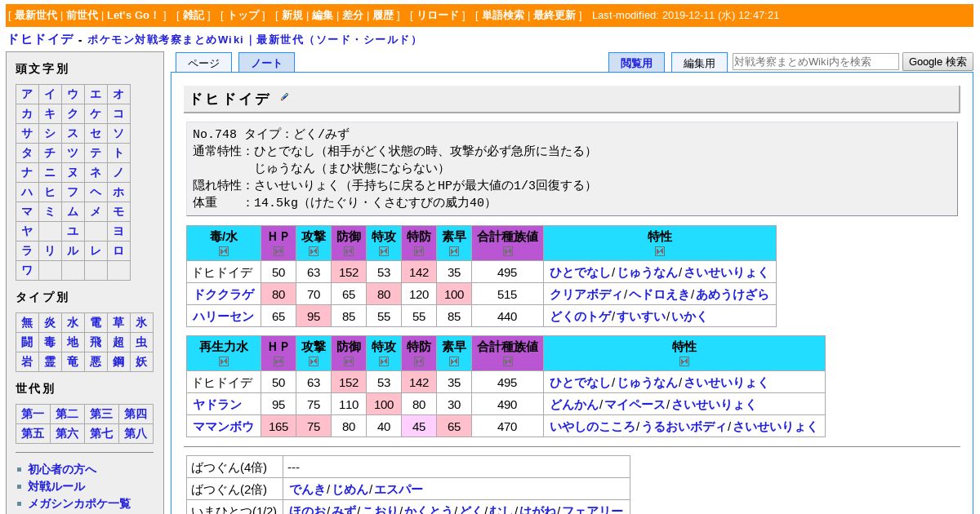Click ドククラゲ total value 515 cell
The image size is (980, 514).
point(507,295)
